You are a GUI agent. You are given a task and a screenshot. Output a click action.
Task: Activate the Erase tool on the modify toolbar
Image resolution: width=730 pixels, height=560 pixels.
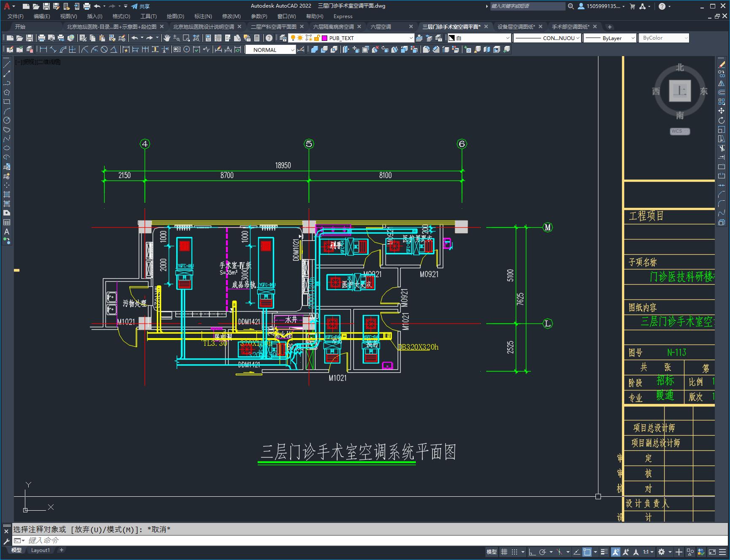pos(722,65)
